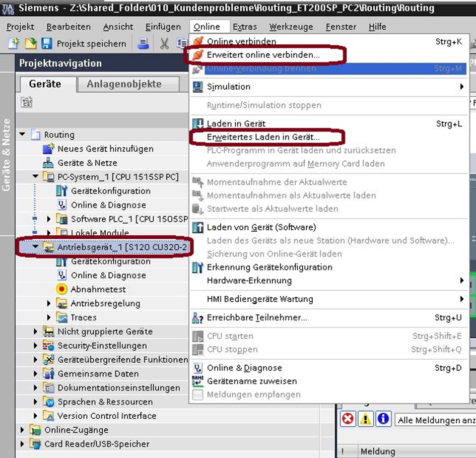
Task: Open the Werkzeuge menu
Action: click(291, 27)
